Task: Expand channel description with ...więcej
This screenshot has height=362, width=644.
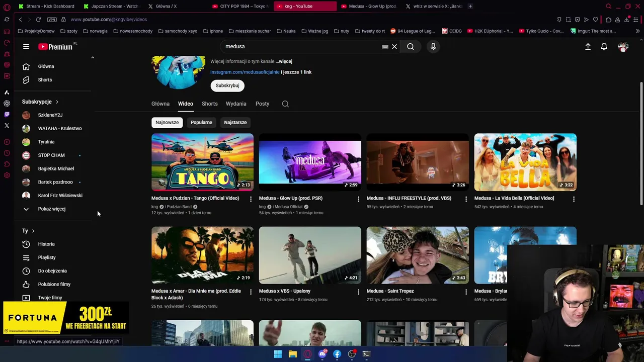Action: [284, 61]
